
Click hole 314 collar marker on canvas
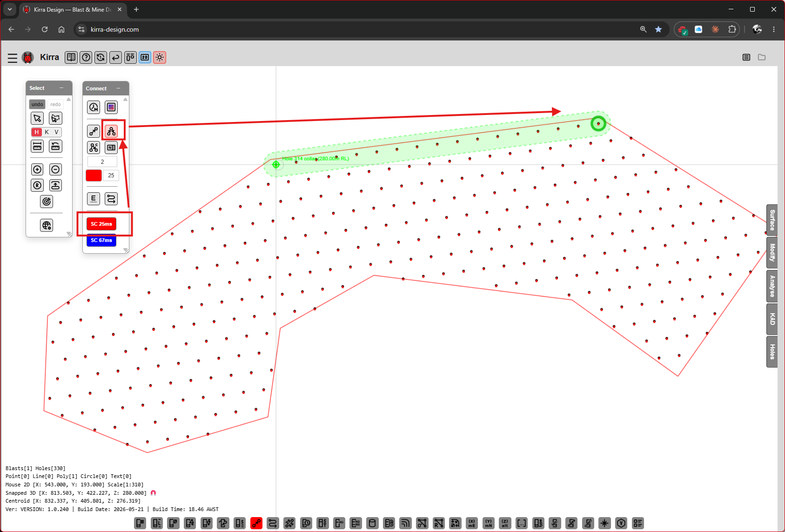(x=276, y=164)
